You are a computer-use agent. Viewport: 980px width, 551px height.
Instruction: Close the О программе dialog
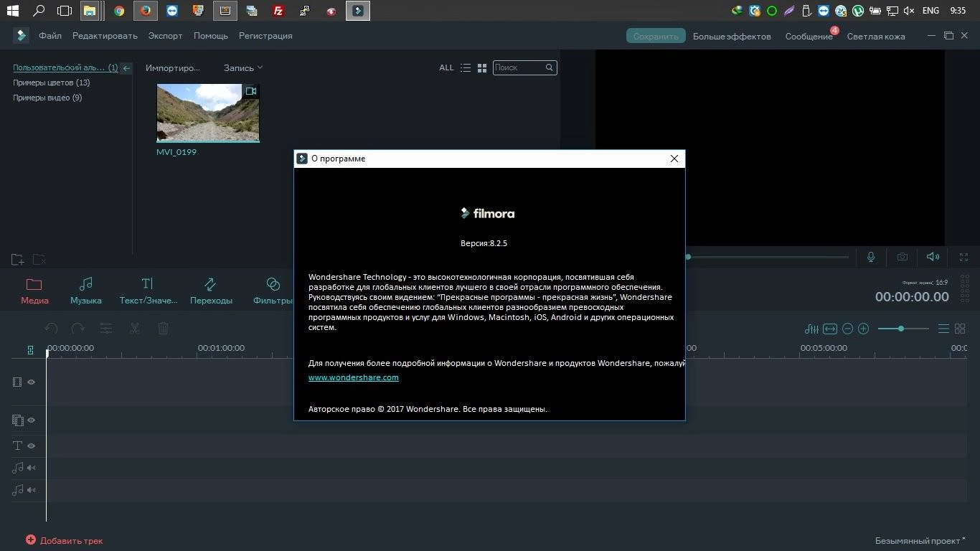pyautogui.click(x=674, y=159)
